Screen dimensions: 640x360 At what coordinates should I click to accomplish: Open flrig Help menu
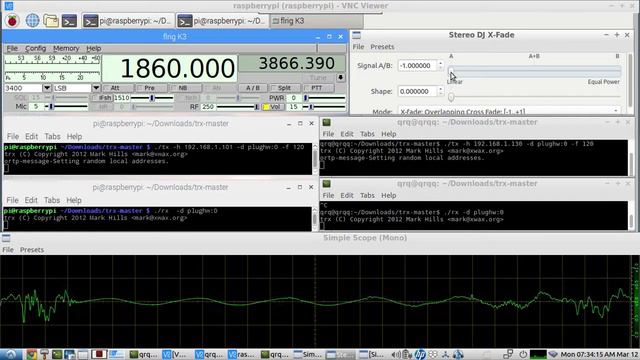click(x=93, y=48)
